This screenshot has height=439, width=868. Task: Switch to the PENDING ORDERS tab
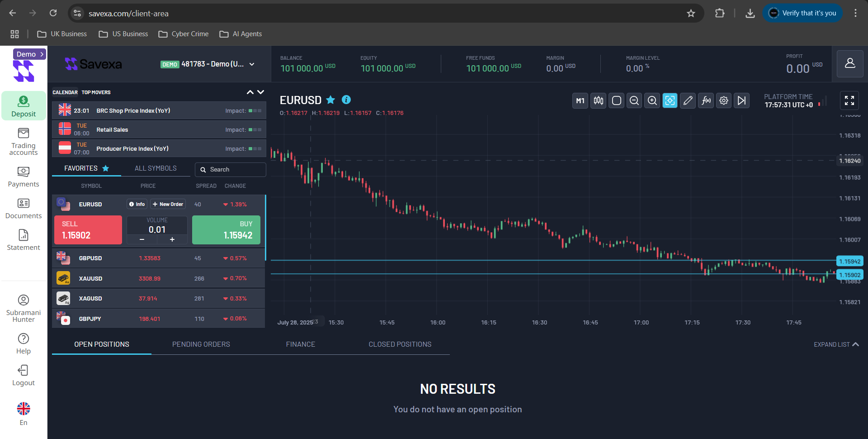[x=201, y=344]
